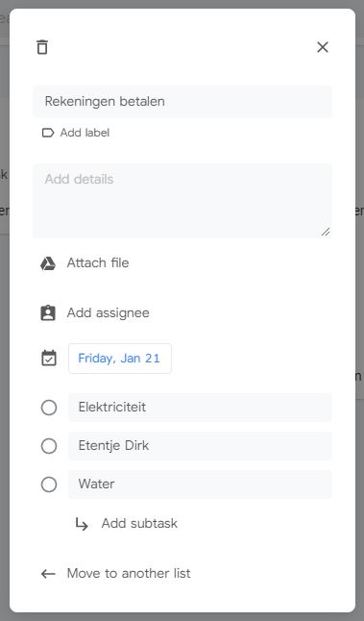This screenshot has height=621, width=364.
Task: Focus the Add details text area
Action: coord(182,201)
